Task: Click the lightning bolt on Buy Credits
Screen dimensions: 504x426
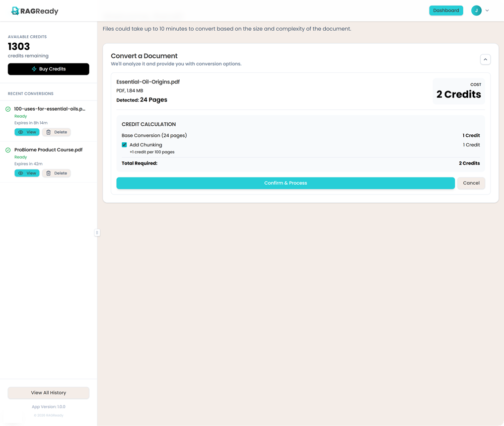Action: pos(34,69)
